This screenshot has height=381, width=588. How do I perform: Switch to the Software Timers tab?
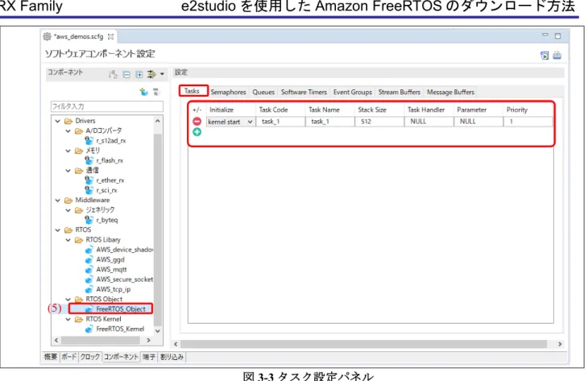[304, 92]
